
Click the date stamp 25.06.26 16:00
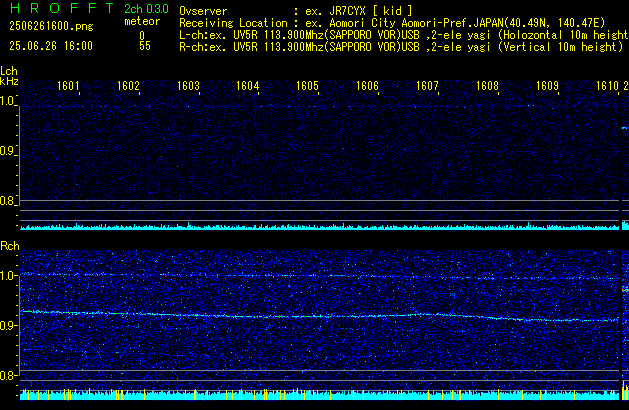[x=51, y=46]
